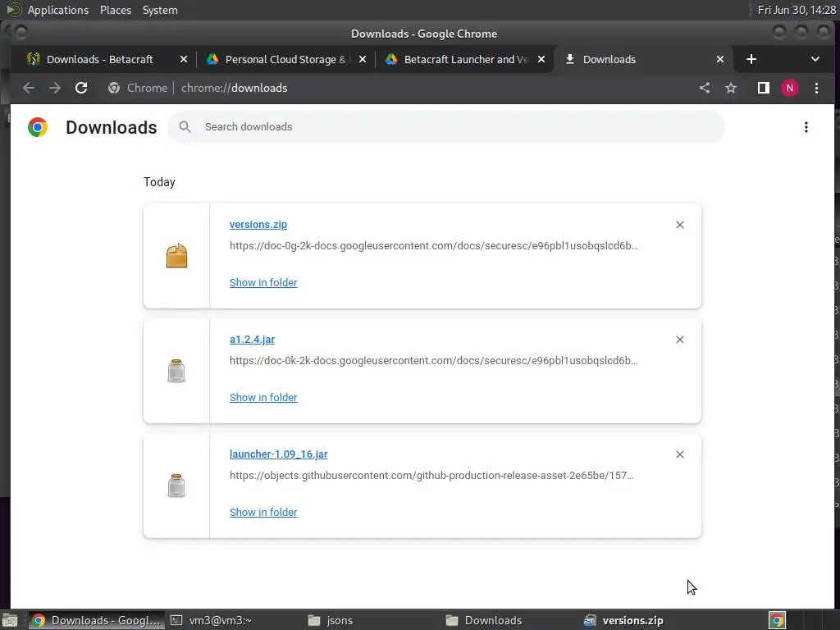Remove a1.2.4.jar from the downloads list
Image resolution: width=840 pixels, height=630 pixels.
pyautogui.click(x=680, y=340)
